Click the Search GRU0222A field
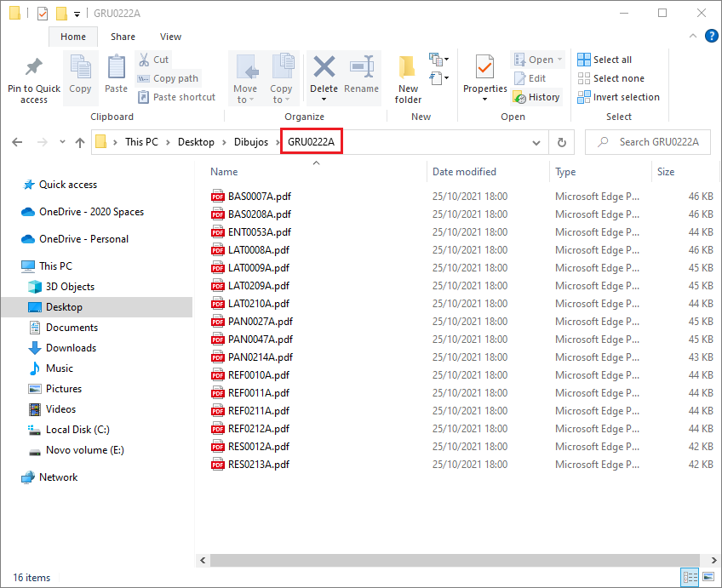This screenshot has width=722, height=588. point(647,142)
